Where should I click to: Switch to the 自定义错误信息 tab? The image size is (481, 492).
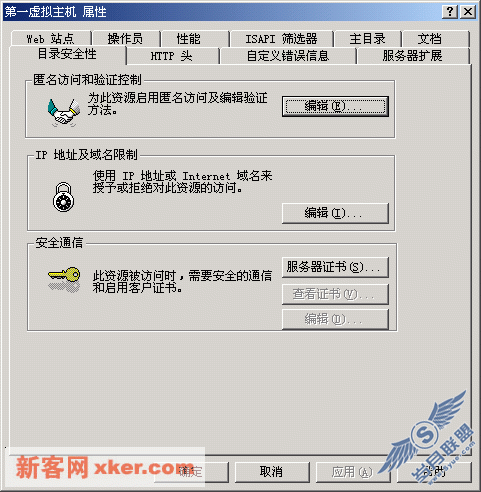(288, 56)
